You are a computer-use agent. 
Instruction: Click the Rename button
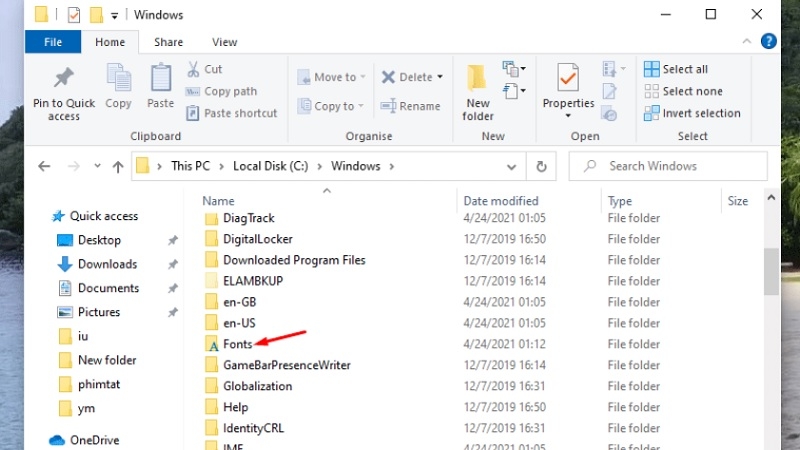tap(410, 106)
